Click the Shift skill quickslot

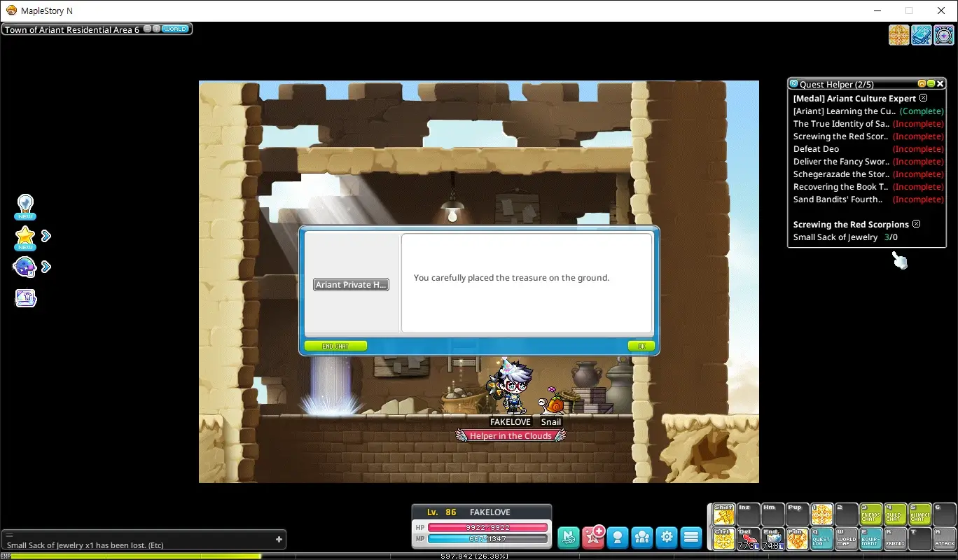pyautogui.click(x=724, y=514)
